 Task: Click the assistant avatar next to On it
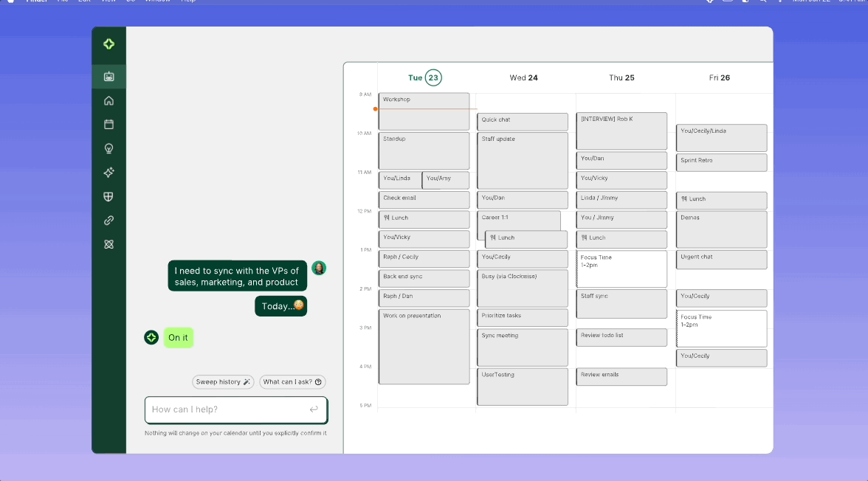coord(151,338)
